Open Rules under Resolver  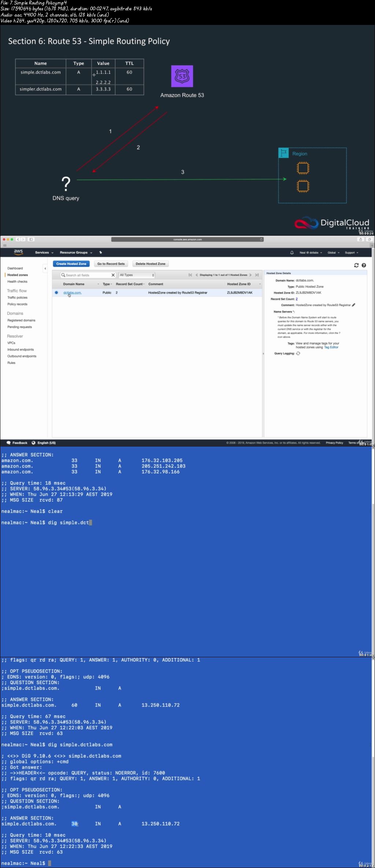11,363
